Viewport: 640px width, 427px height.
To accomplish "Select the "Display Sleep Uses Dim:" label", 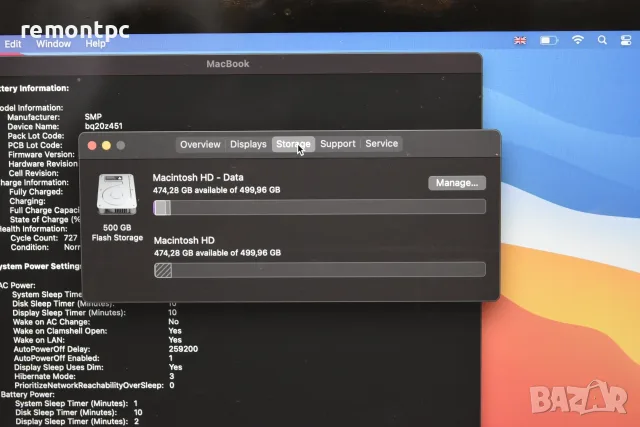I will pos(59,367).
